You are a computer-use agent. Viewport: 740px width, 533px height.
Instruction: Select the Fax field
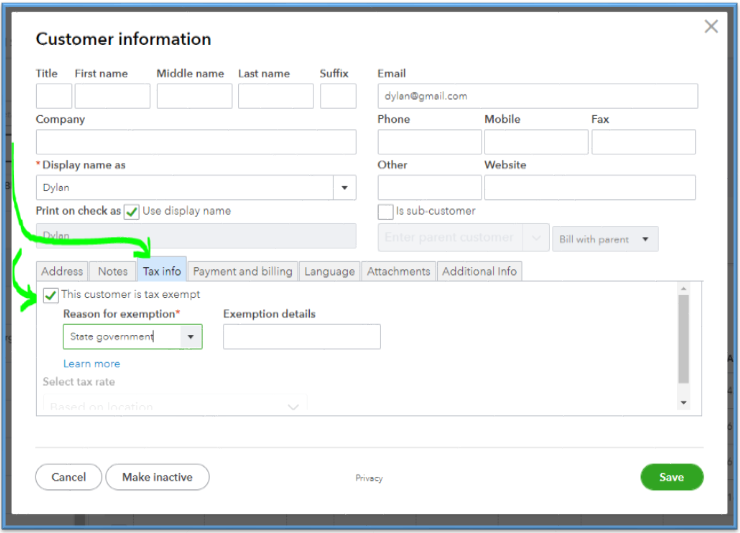(x=643, y=142)
